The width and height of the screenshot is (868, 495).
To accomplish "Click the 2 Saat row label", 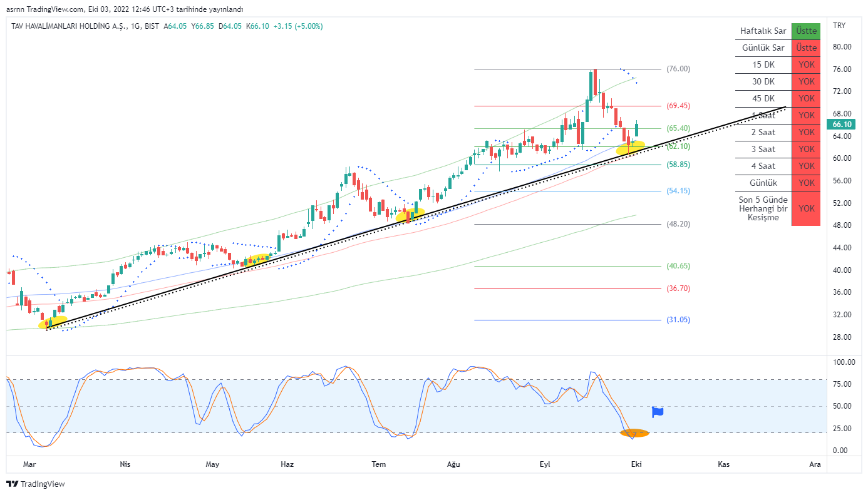I will (x=763, y=132).
